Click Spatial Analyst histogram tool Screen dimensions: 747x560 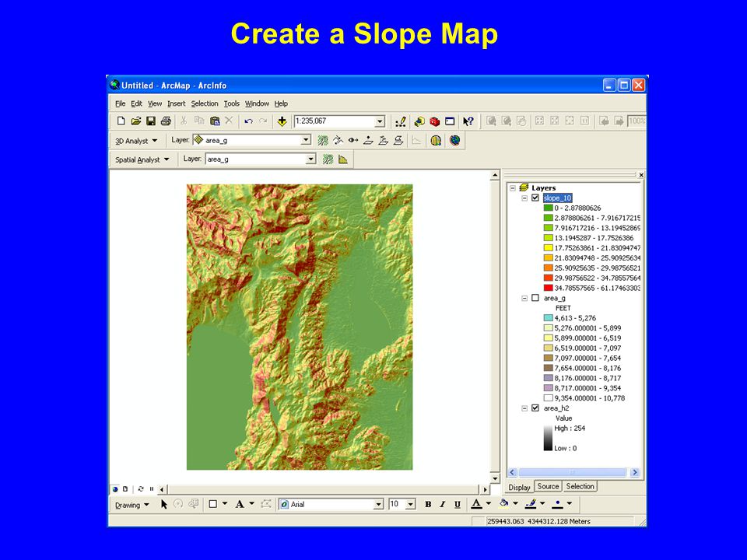343,159
